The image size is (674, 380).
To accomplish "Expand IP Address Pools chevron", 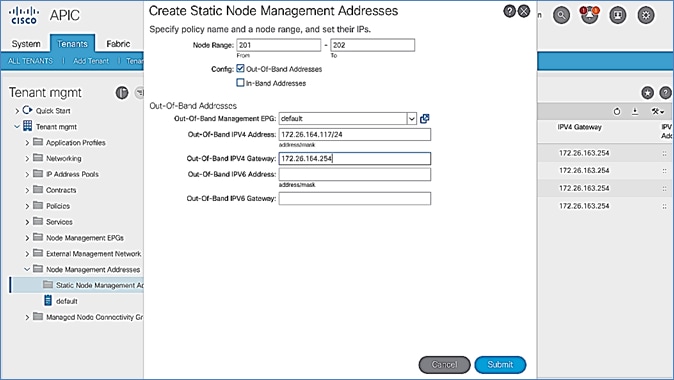I will (x=27, y=175).
